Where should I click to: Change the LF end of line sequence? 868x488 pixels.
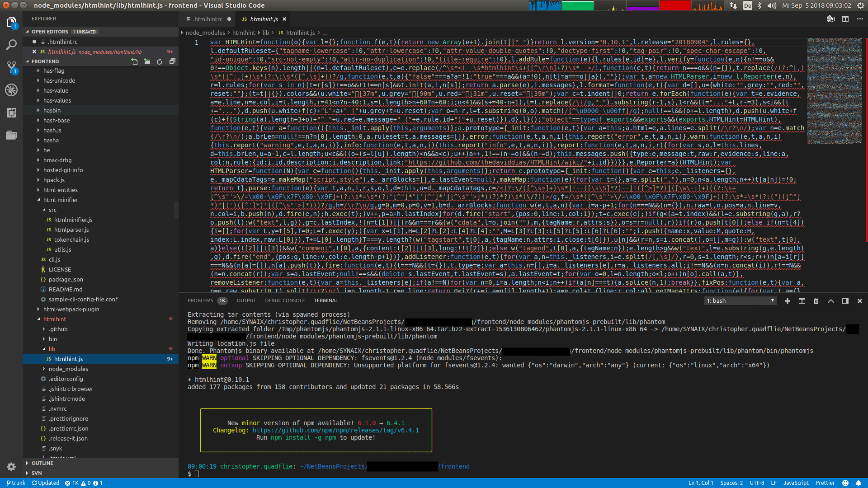(x=774, y=483)
